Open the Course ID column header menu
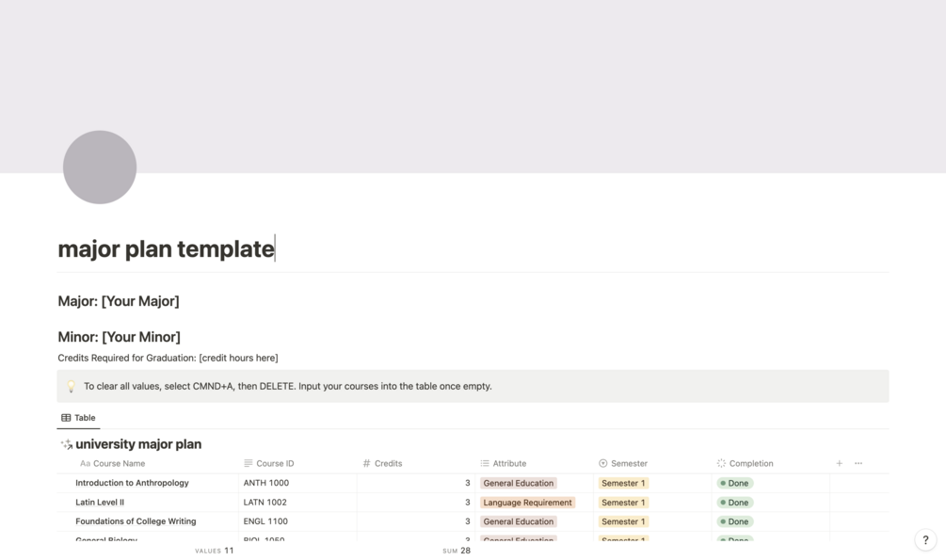The height and width of the screenshot is (560, 946). pos(275,463)
